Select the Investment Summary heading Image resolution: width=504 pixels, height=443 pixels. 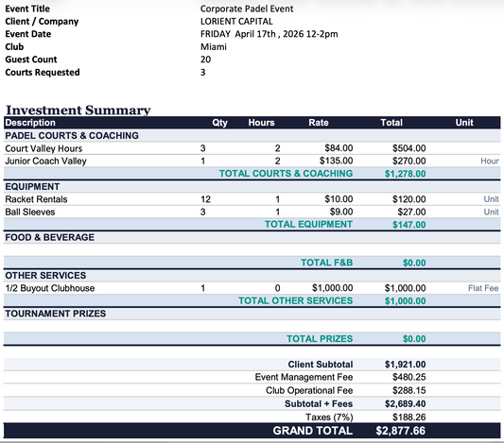pos(78,110)
